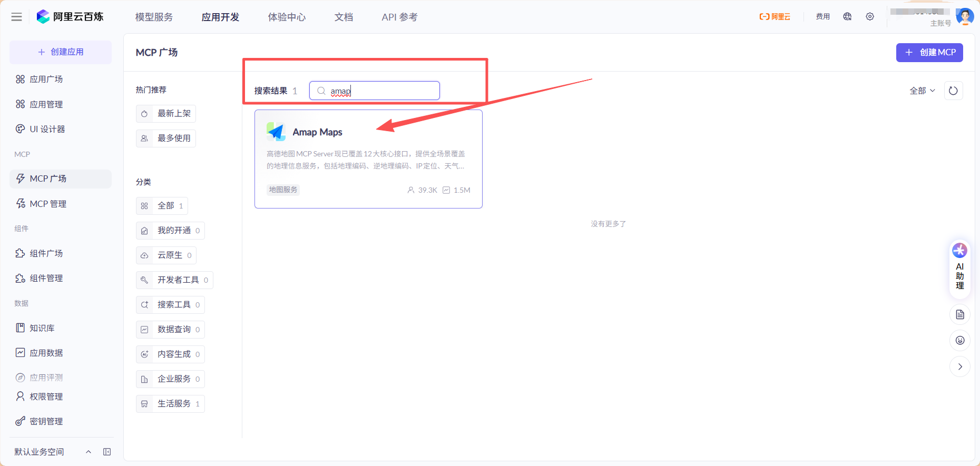Open the 阿里云 link in header
Screen dimensions: 980x466
775,17
